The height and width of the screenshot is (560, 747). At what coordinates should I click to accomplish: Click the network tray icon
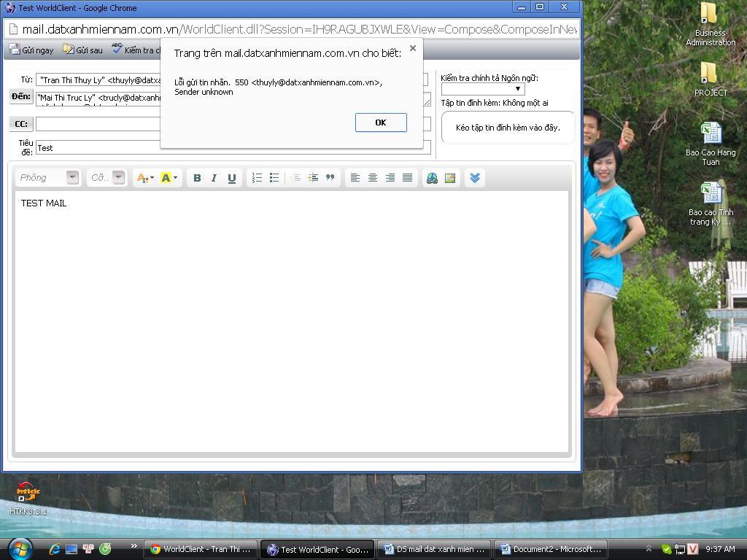click(x=680, y=549)
